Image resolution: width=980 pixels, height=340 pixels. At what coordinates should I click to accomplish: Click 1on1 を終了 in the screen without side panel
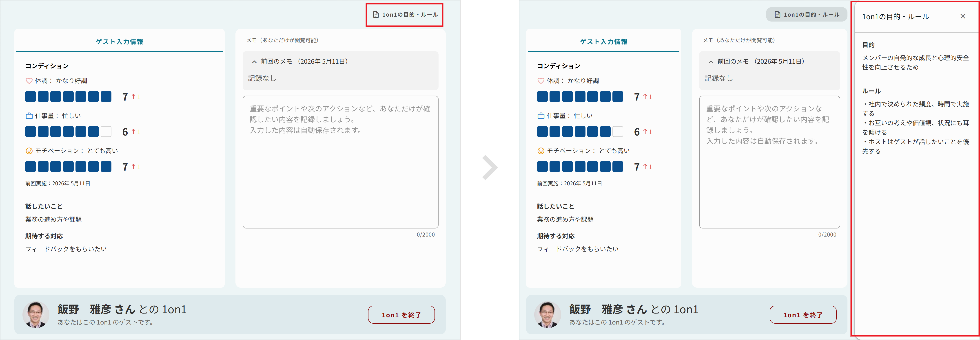401,315
